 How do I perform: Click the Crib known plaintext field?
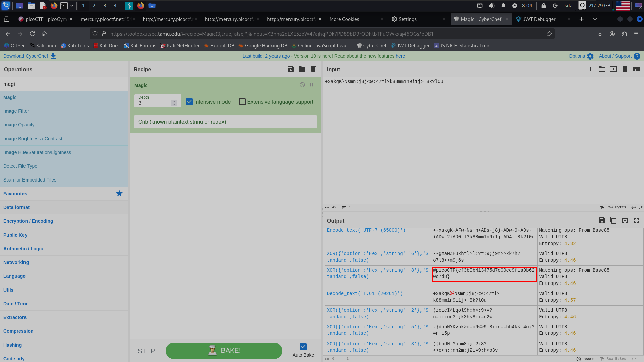click(225, 122)
